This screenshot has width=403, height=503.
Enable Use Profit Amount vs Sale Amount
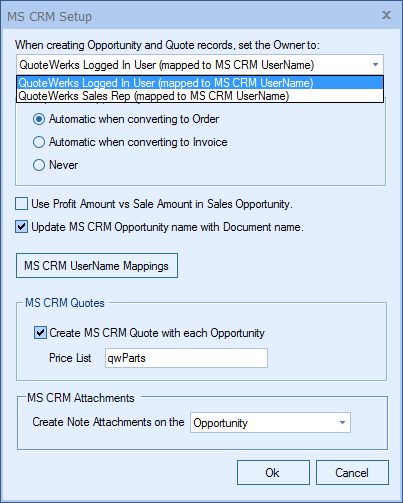21,204
